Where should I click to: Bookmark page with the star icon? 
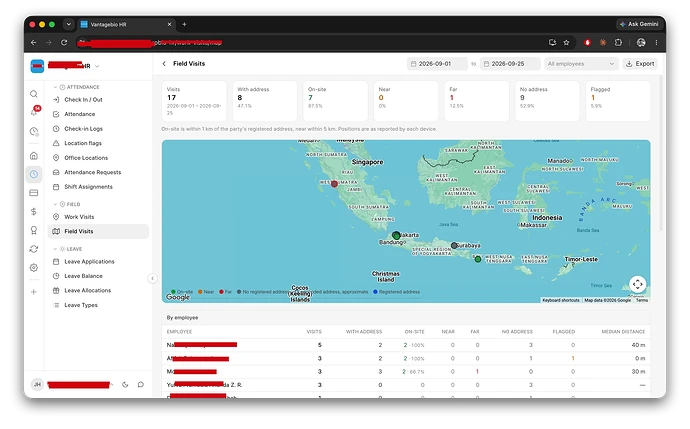coord(566,43)
